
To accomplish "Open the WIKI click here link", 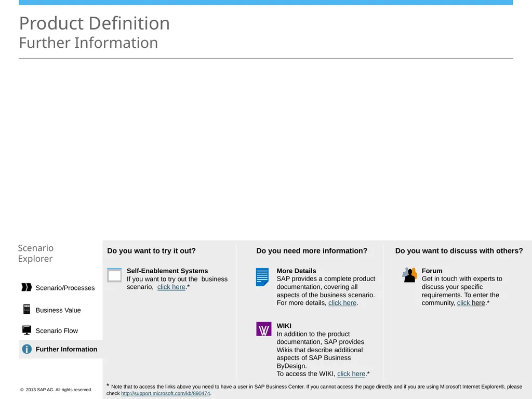I will point(351,374).
